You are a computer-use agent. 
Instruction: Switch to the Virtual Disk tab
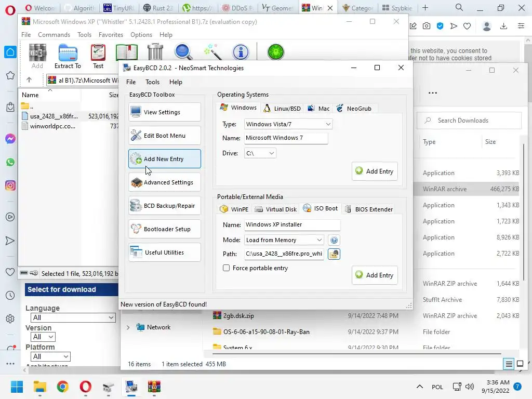[x=275, y=209]
